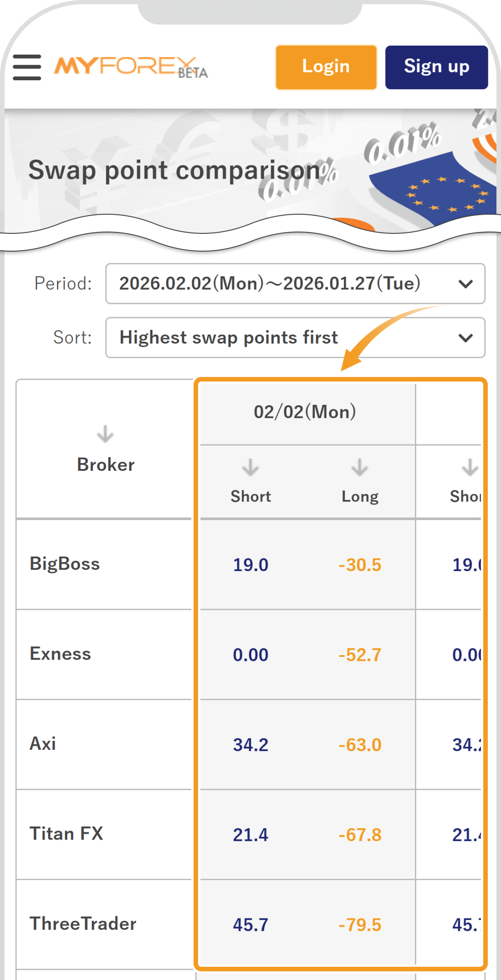
Task: Click the MYFOREX beta logo
Action: click(131, 67)
